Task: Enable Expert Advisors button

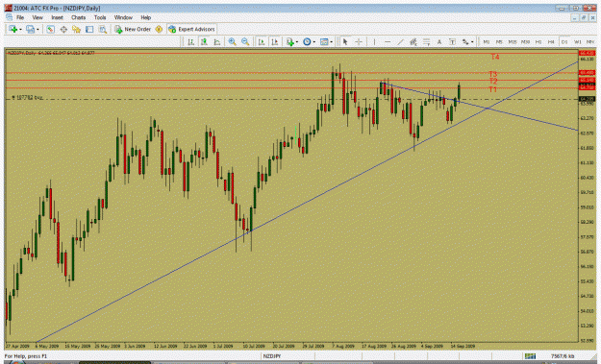Action: [191, 29]
